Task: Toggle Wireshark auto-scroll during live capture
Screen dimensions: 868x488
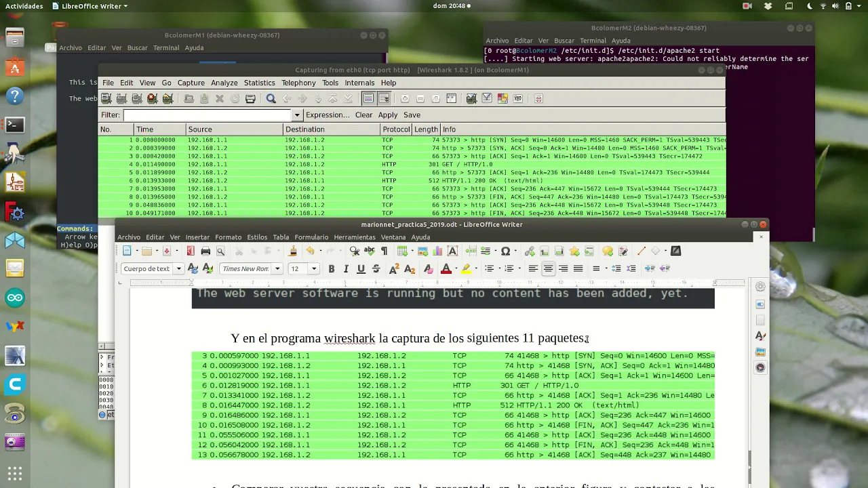Action: coord(384,98)
